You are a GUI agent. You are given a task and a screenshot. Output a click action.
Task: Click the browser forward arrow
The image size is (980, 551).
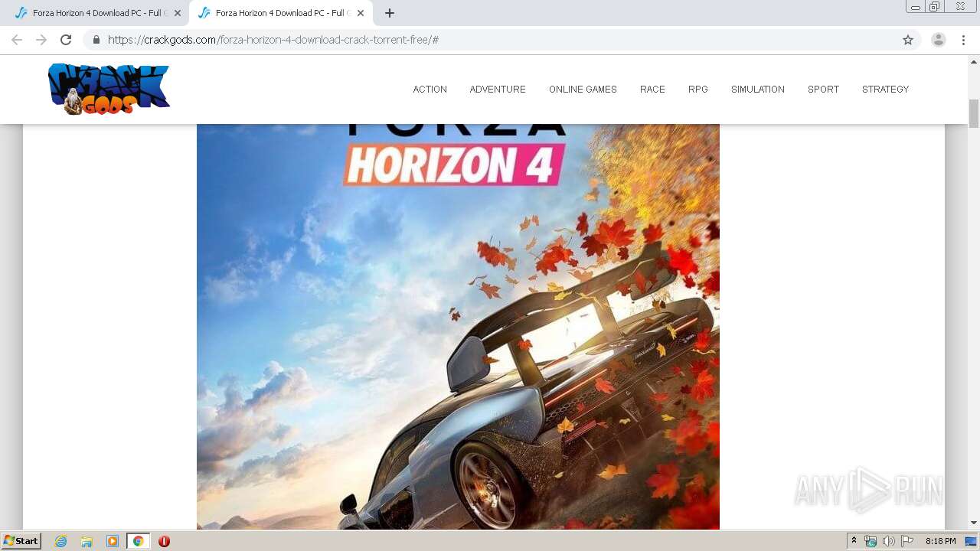pyautogui.click(x=41, y=40)
